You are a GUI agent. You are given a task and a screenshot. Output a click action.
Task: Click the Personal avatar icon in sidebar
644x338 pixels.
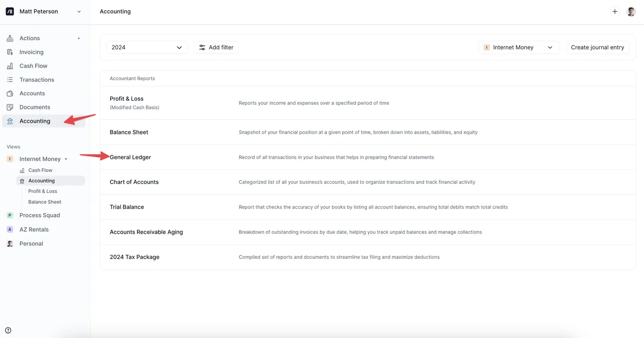pyautogui.click(x=10, y=244)
